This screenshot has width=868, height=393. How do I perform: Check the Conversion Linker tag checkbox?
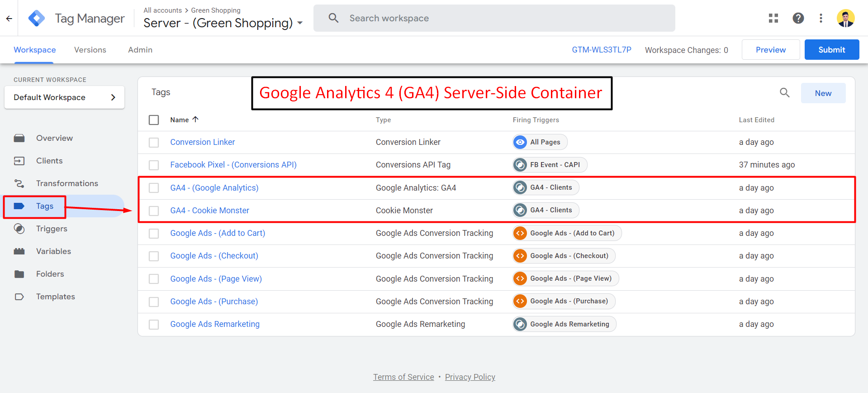click(x=154, y=143)
